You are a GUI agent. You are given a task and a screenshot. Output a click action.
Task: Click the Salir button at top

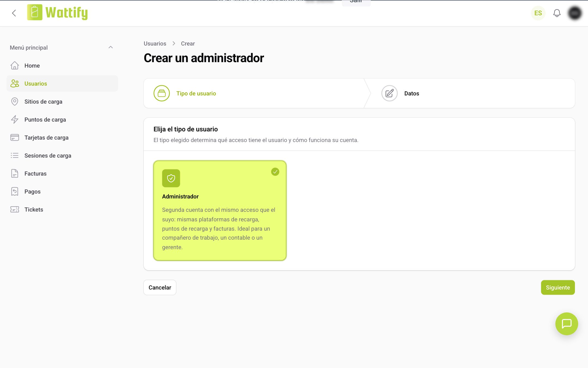356,2
